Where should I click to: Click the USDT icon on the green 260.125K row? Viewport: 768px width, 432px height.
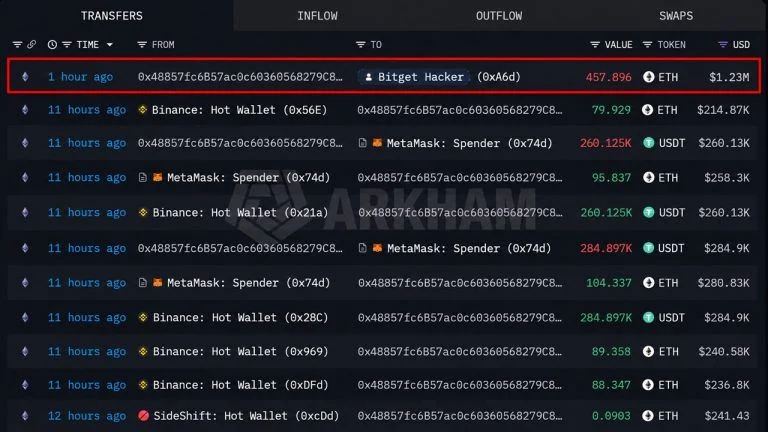tap(648, 213)
